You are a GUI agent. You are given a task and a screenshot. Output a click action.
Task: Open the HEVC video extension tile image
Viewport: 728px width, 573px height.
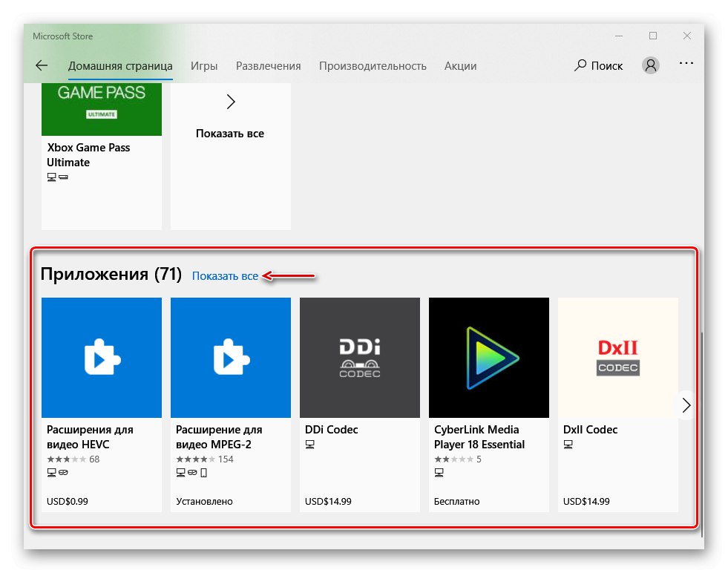[x=102, y=358]
